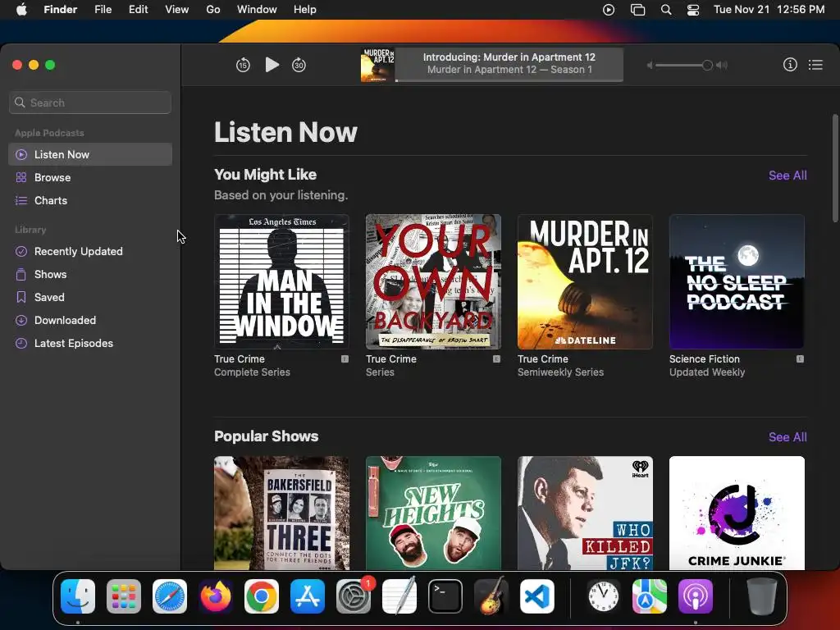Click now playing title Murder in Apartment 12
Viewport: 840px width, 630px height.
pyautogui.click(x=509, y=57)
